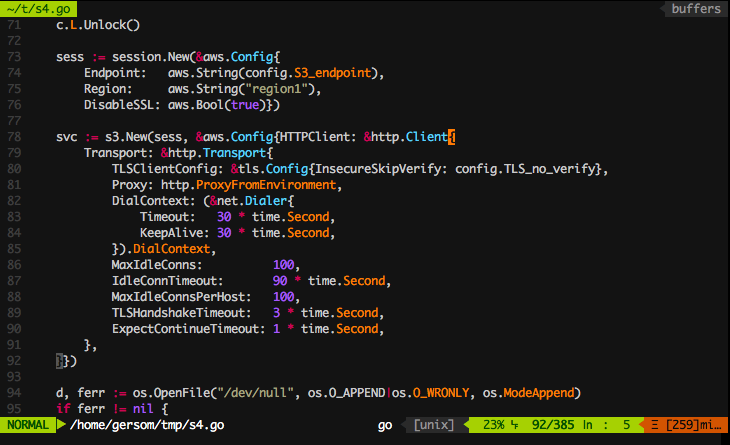Click the "/dev/null" string literal

pyautogui.click(x=255, y=393)
